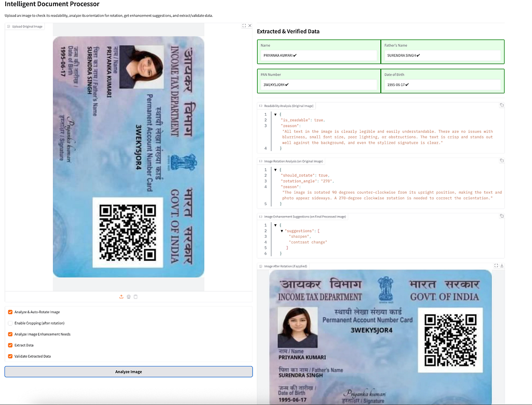Click the Image Rotation Analysis (on Original Image) label

click(x=294, y=161)
